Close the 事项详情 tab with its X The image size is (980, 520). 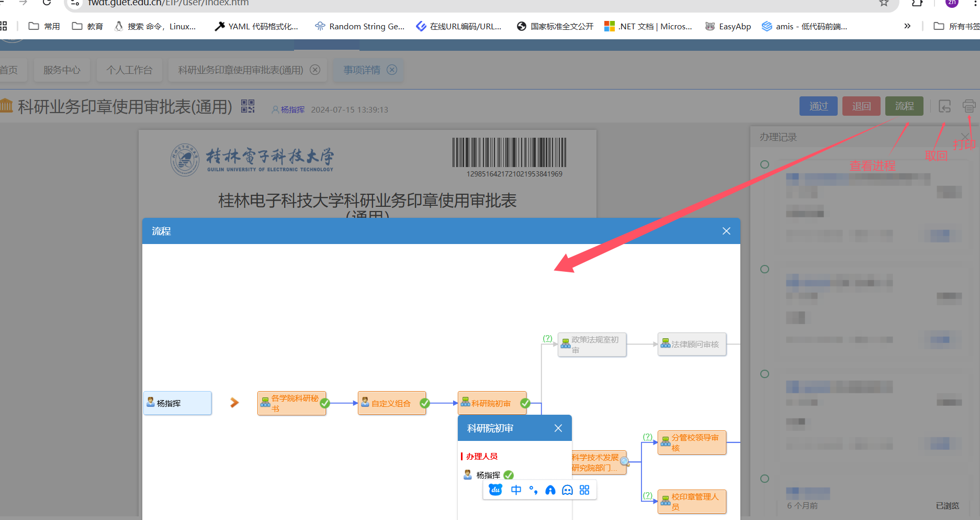392,70
